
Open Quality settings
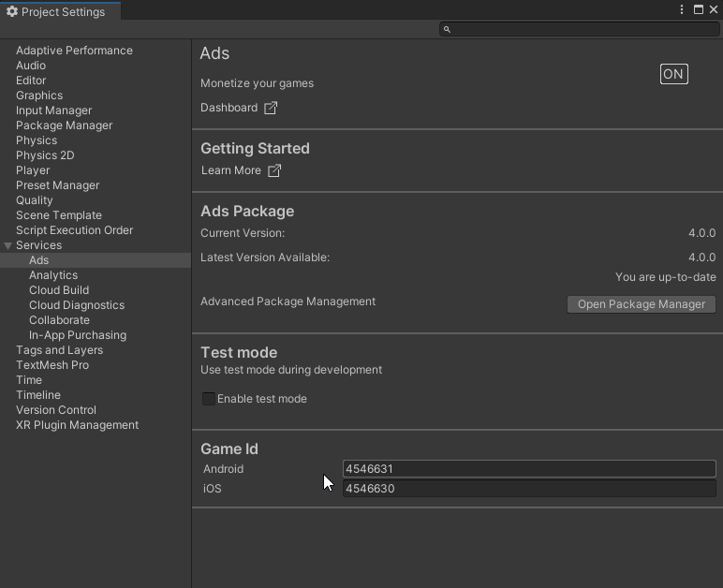[x=34, y=200]
